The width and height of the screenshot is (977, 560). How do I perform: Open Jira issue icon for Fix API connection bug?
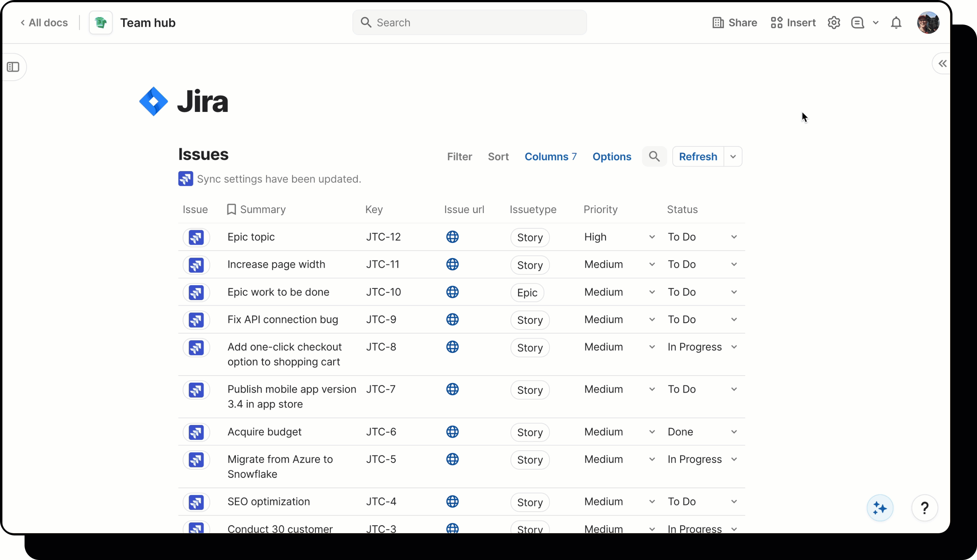tap(196, 320)
